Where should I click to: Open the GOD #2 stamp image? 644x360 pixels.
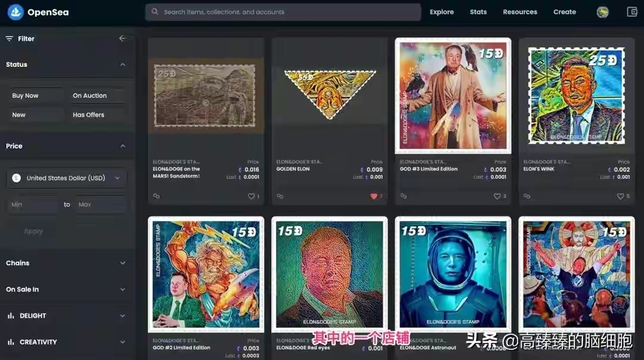[x=206, y=274]
